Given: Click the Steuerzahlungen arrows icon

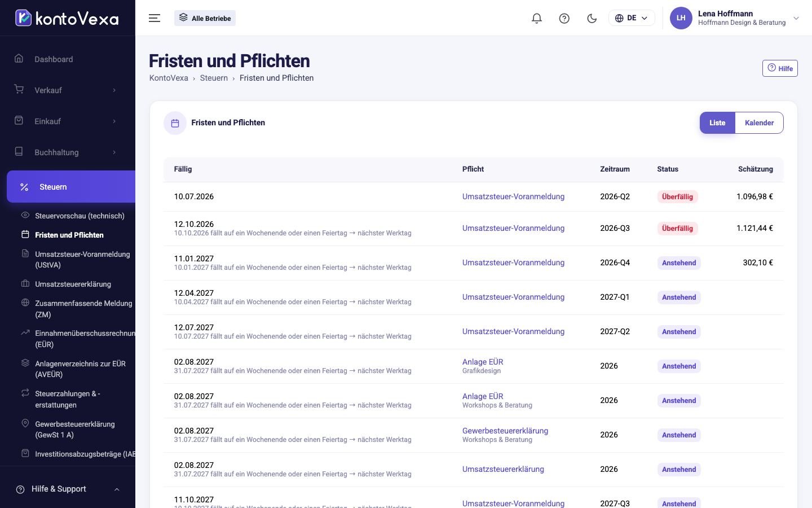Looking at the screenshot, I should (x=25, y=393).
